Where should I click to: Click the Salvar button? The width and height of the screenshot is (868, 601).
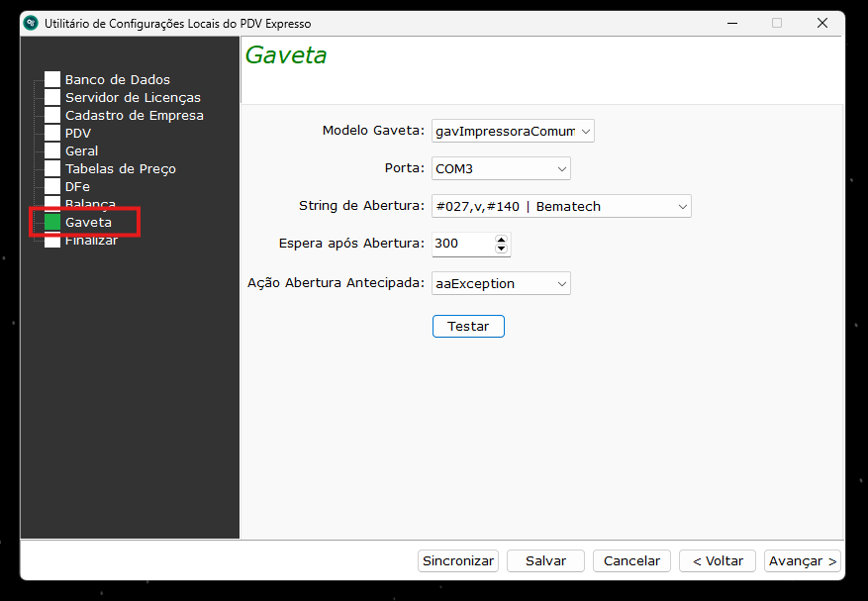545,560
